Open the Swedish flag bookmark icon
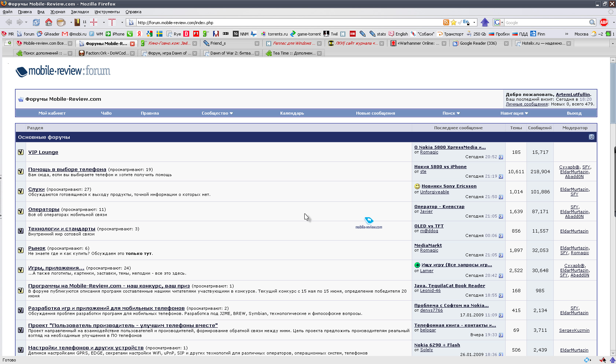Viewport: 616px width, 364px height. tap(159, 34)
